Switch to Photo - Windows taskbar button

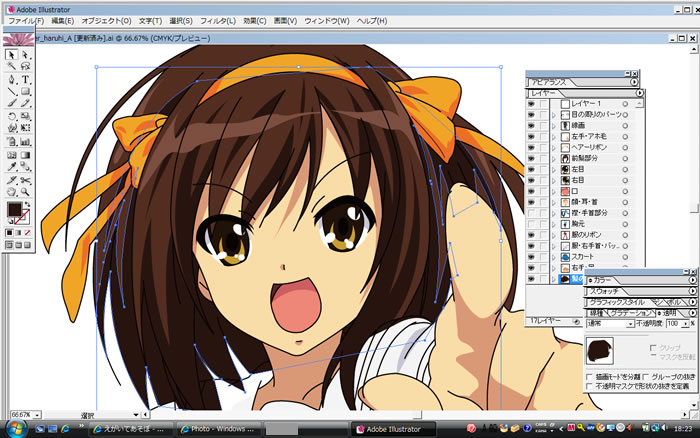pos(218,429)
